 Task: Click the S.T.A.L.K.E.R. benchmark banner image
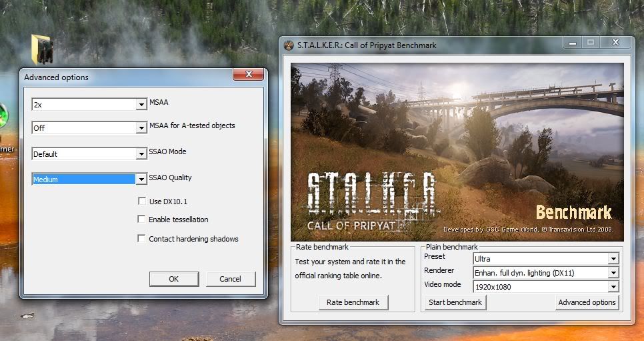(457, 152)
